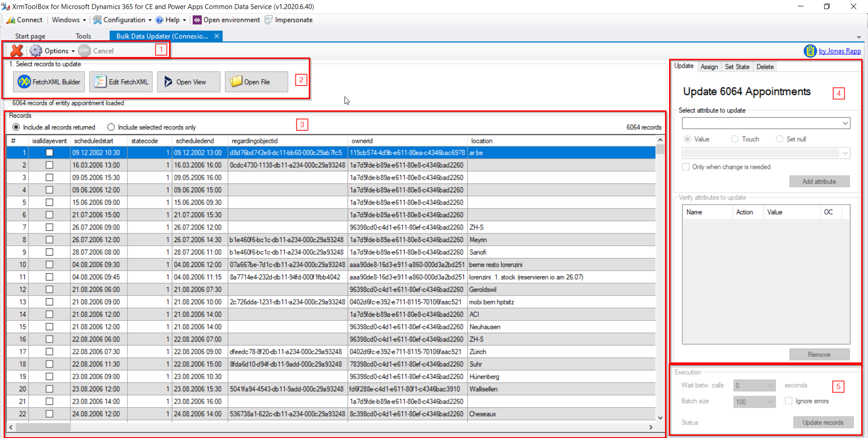Click Impersonate toolbar item
The width and height of the screenshot is (868, 438).
click(288, 20)
